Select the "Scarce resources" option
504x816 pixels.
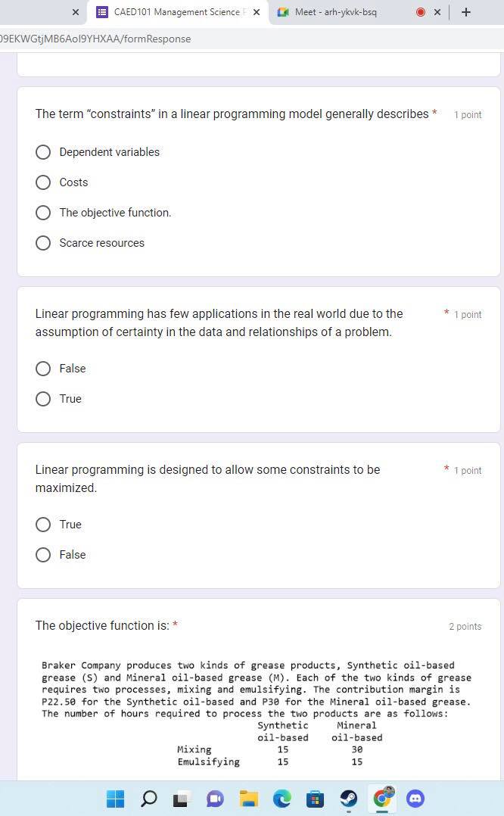(44, 243)
